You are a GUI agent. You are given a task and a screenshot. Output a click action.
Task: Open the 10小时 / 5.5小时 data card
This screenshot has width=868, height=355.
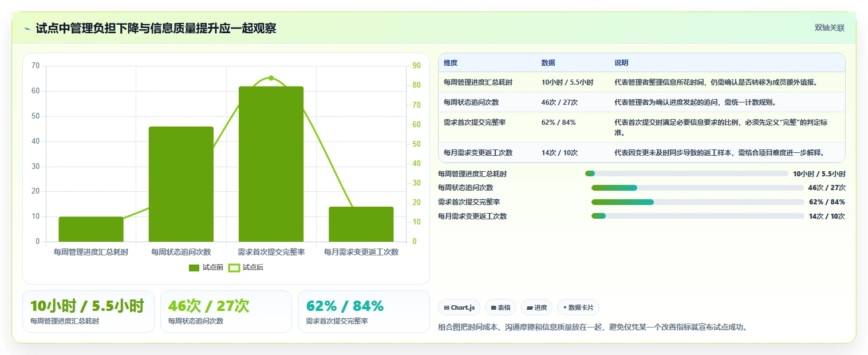tap(88, 311)
